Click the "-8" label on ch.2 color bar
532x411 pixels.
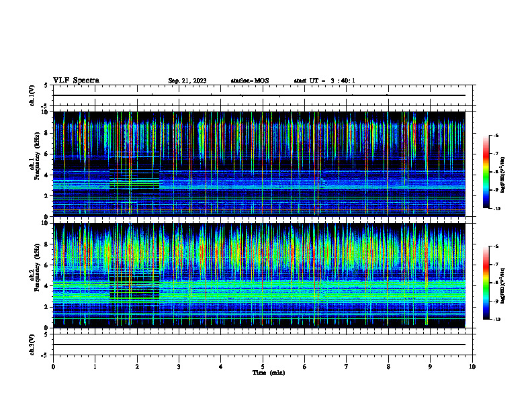coord(496,283)
